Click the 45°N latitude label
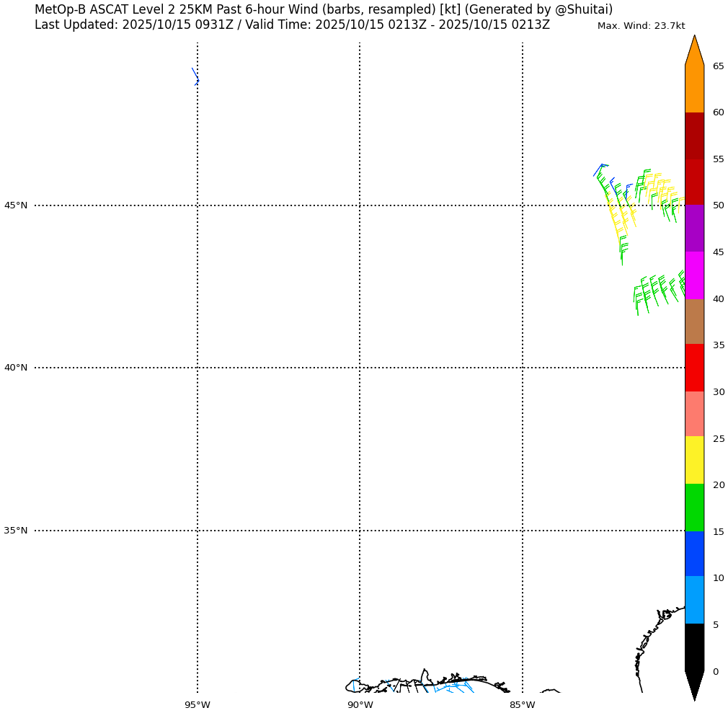728x713 pixels. tap(16, 205)
